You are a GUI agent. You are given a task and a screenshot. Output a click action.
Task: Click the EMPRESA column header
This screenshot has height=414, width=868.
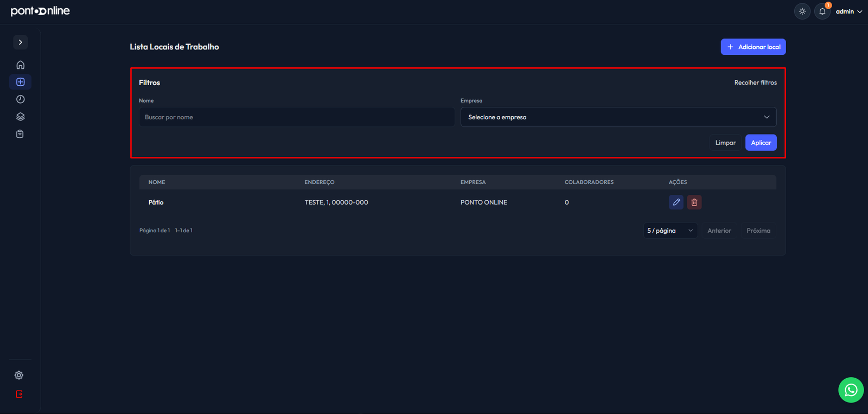pos(473,182)
